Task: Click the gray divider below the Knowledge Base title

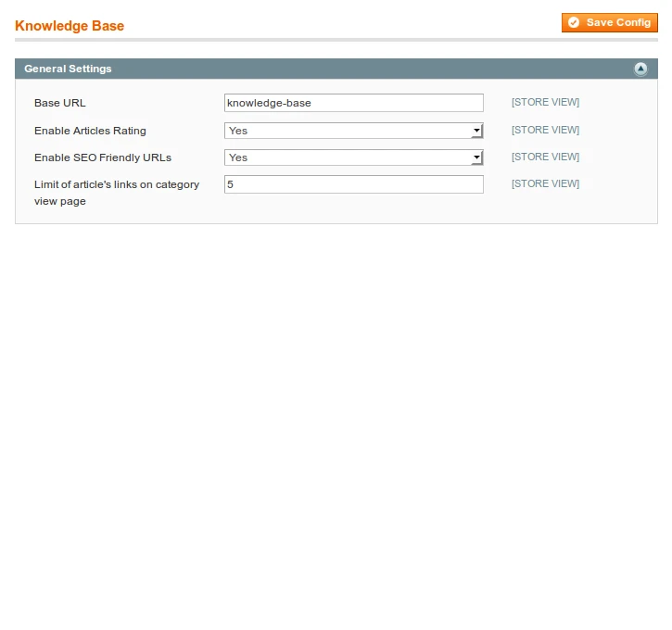Action: pos(336,40)
